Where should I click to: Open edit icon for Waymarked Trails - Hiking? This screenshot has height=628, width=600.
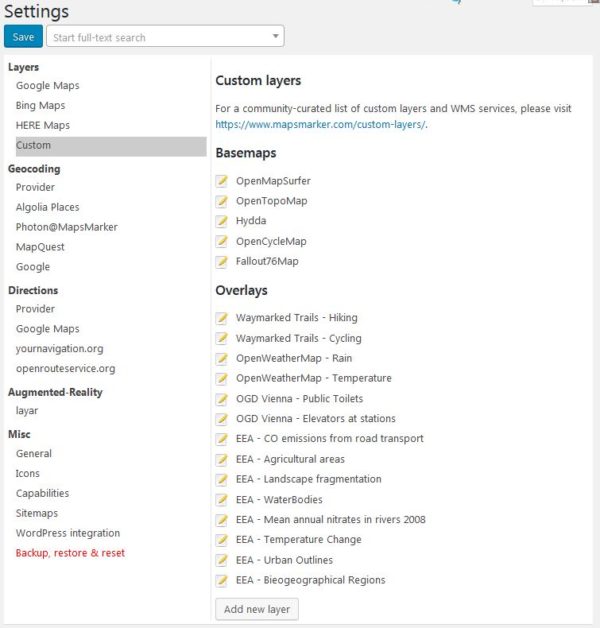point(221,318)
